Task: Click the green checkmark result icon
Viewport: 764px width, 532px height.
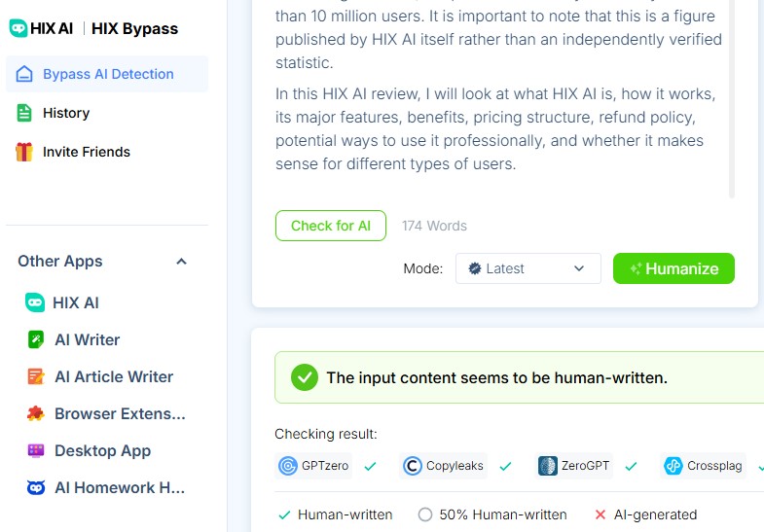Action: coord(305,377)
